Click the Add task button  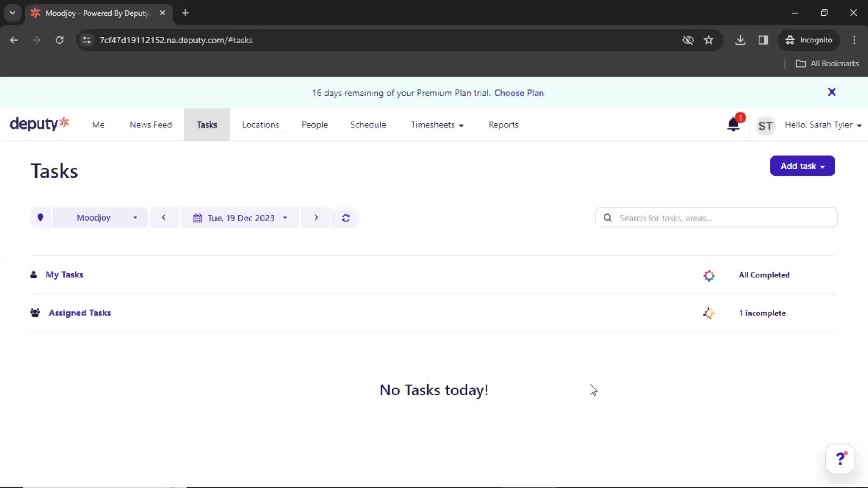pos(802,166)
